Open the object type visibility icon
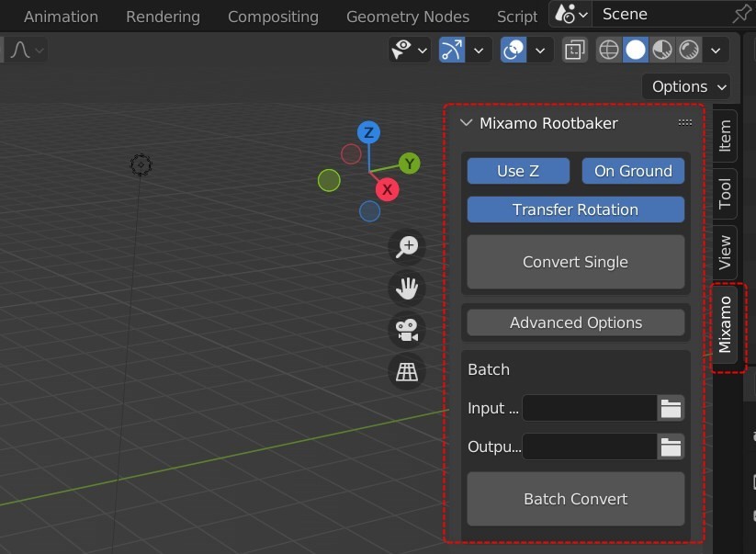 (x=401, y=50)
